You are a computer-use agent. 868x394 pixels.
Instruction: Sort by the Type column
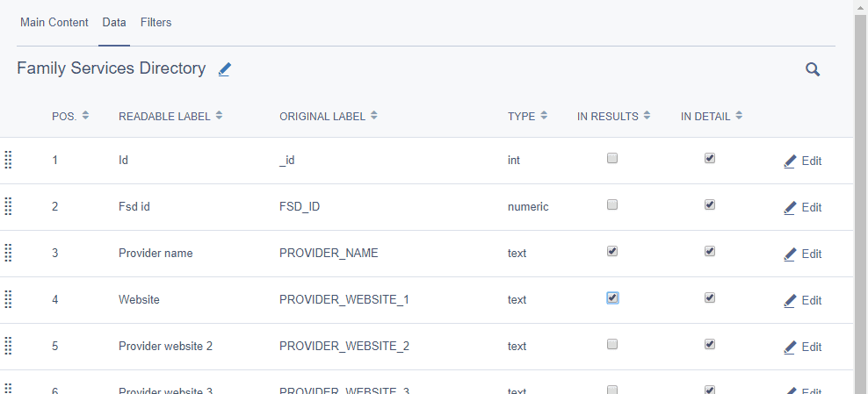[527, 116]
